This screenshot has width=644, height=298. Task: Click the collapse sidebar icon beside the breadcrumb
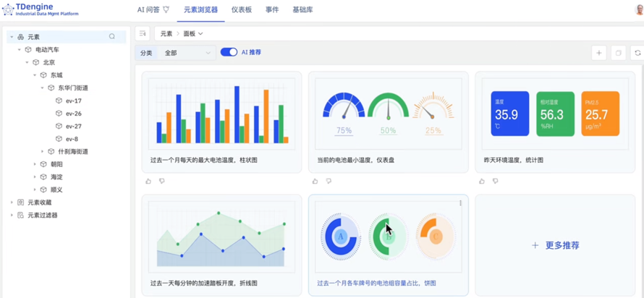[143, 33]
